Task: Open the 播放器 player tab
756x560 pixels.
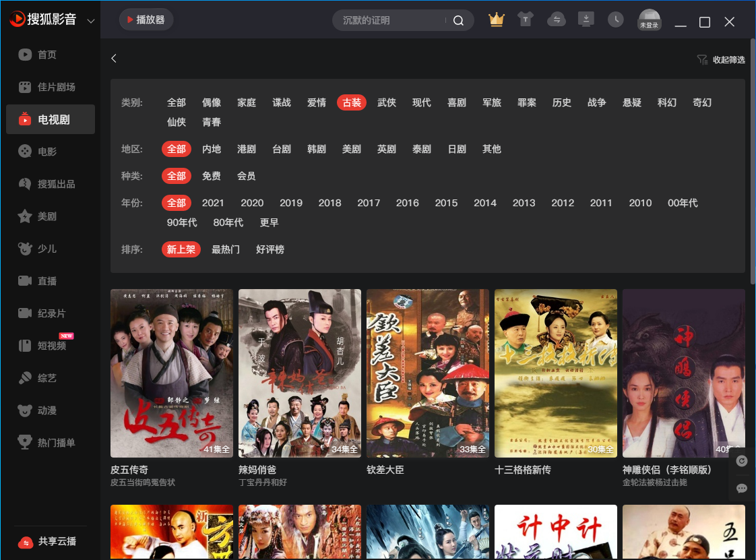Action: click(146, 20)
